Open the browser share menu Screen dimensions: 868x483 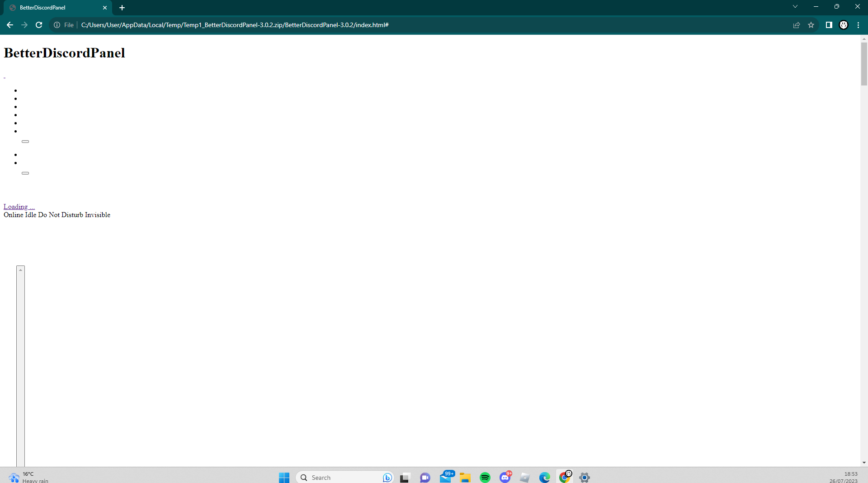pos(796,25)
